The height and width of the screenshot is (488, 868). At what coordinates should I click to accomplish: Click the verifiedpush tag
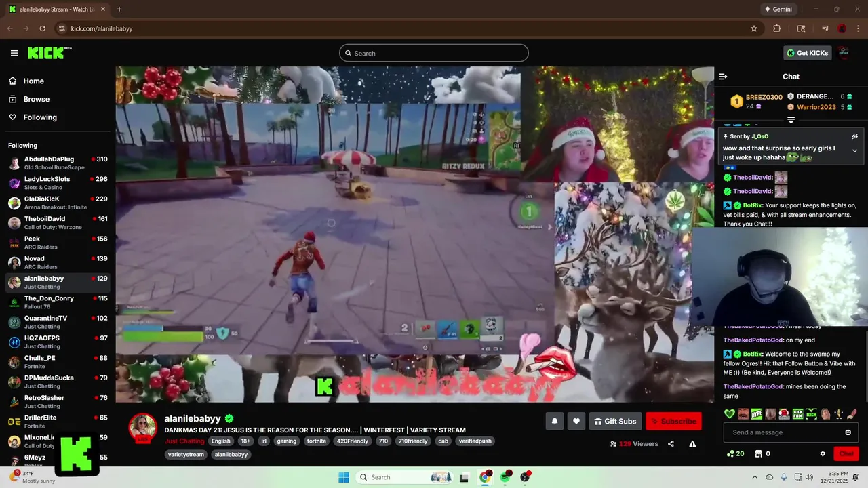475,441
